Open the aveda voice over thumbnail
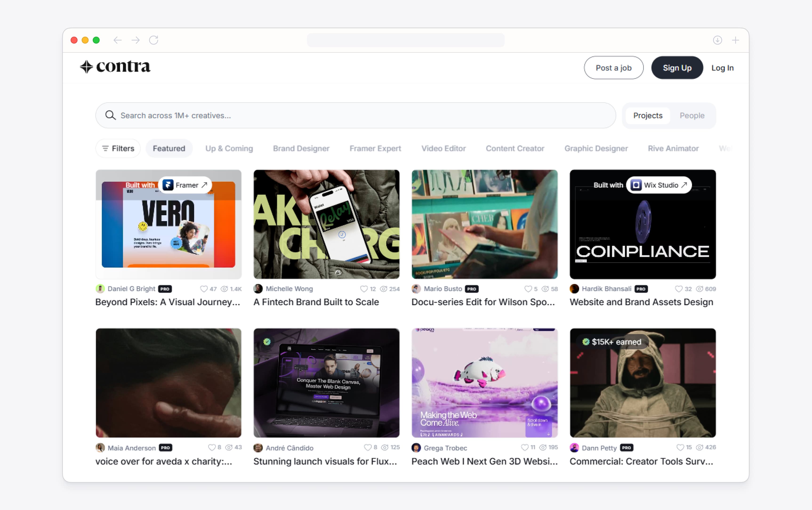812x510 pixels. click(169, 383)
